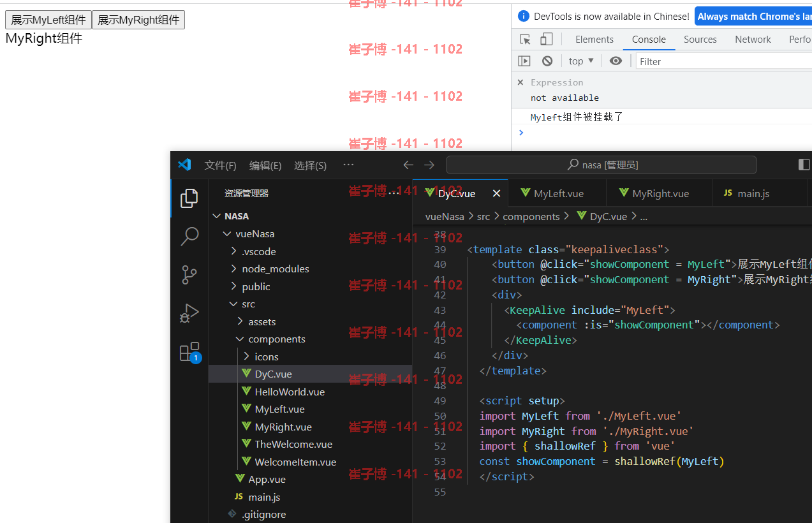Open the 文件(F) menu
Screen dimensions: 812x523
click(221, 165)
